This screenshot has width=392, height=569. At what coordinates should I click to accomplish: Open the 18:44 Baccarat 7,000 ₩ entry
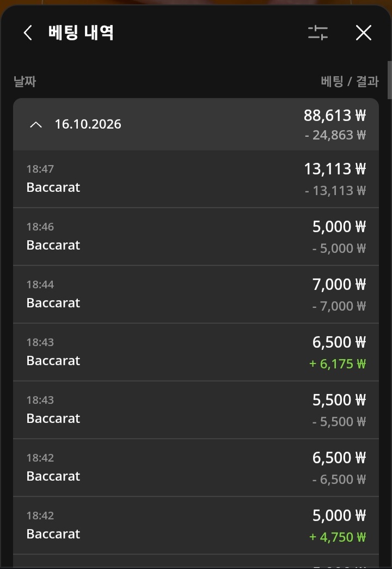pyautogui.click(x=196, y=294)
